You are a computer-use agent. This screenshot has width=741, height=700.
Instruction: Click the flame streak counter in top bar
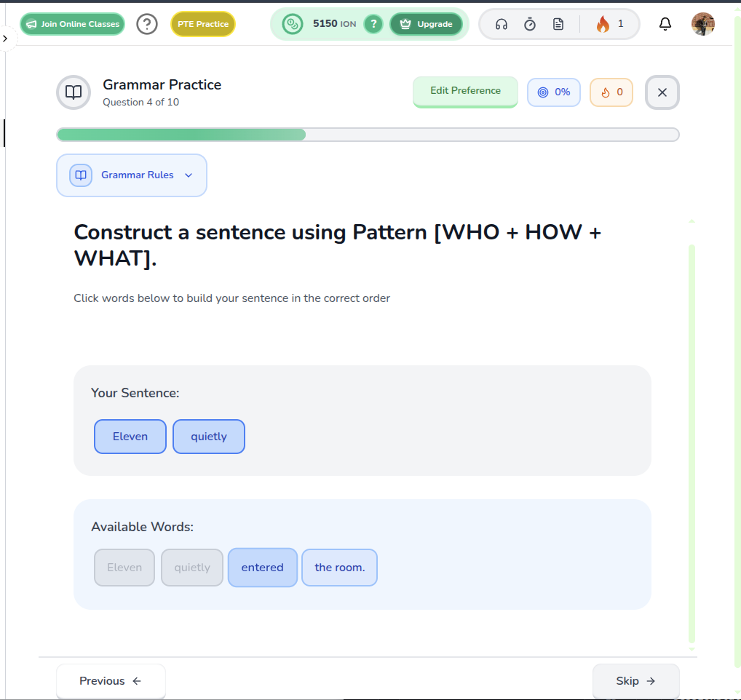[x=609, y=24]
